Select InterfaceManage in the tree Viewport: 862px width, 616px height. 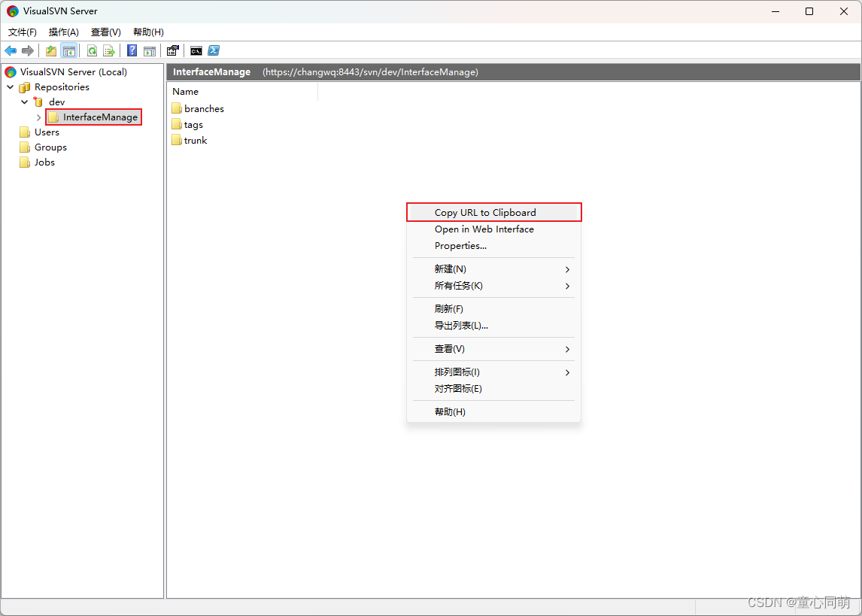(100, 117)
